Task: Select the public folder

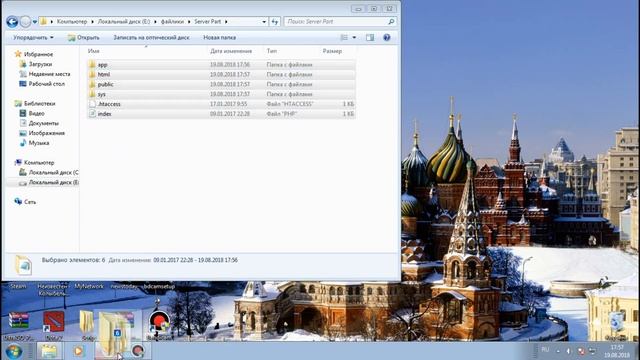Action: pos(221,84)
